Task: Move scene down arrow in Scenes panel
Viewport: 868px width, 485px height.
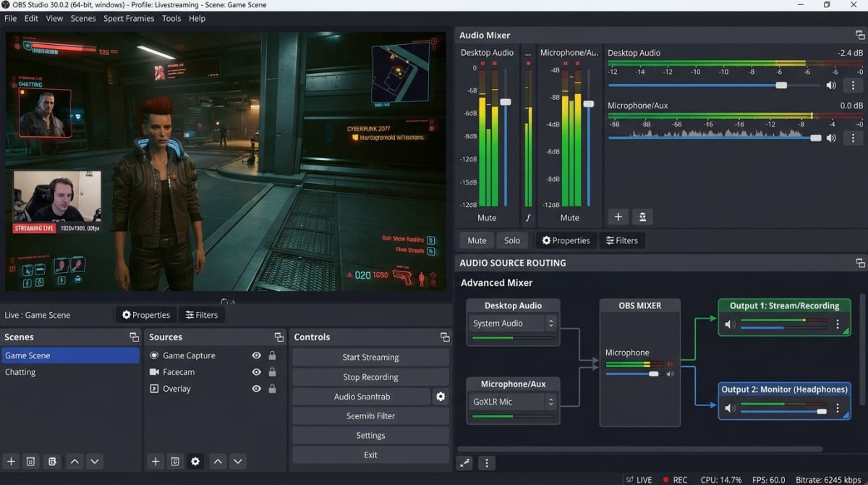Action: pos(95,461)
